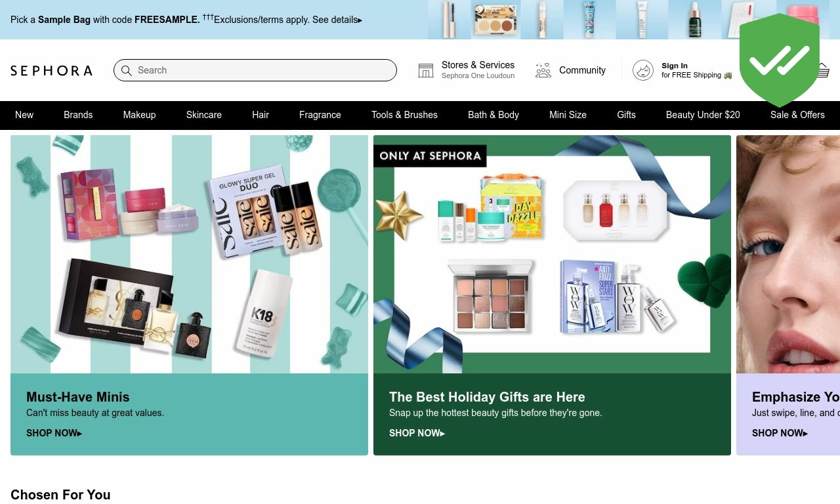Image resolution: width=840 pixels, height=504 pixels.
Task: Open the Brands menu
Action: 78,115
